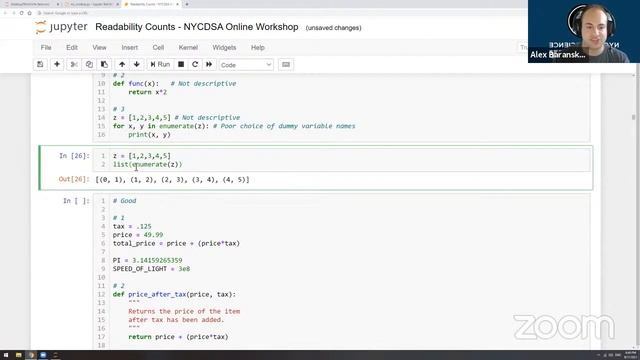Click the 'list(enumerate(z))' code line

click(148, 164)
